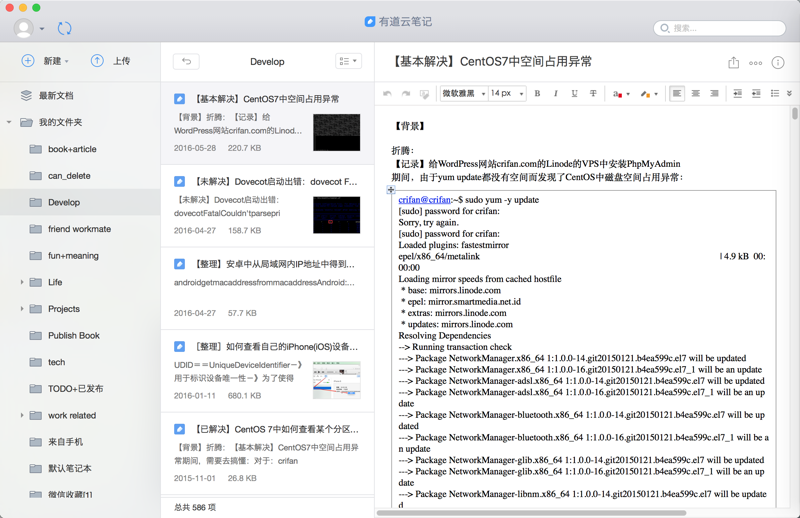Screen dimensions: 800x518
Task: Click the redo icon in the editor toolbar
Action: point(406,93)
